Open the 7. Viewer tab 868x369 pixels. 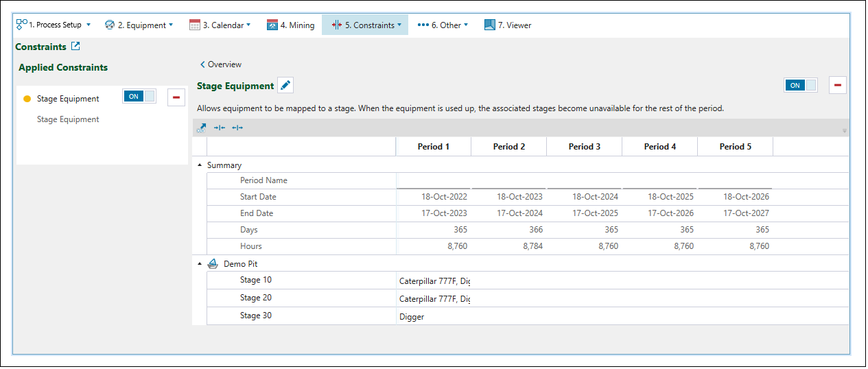pyautogui.click(x=508, y=25)
